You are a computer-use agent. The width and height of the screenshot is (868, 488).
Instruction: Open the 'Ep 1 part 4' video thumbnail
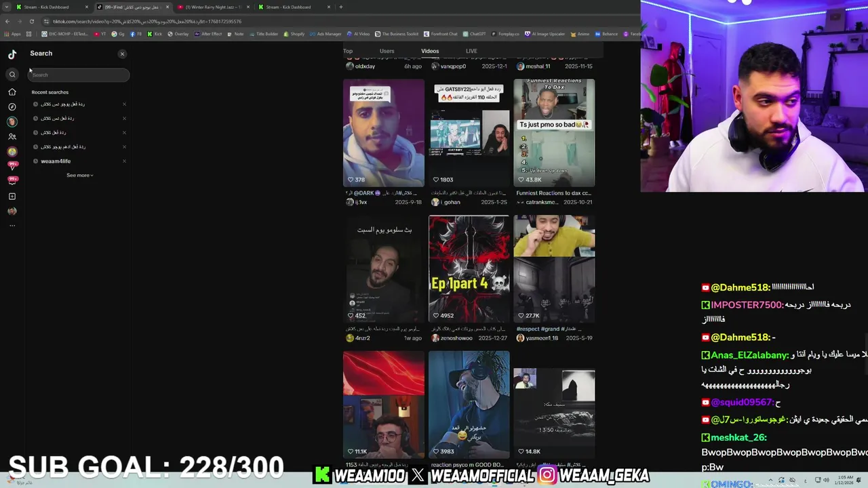(x=469, y=269)
